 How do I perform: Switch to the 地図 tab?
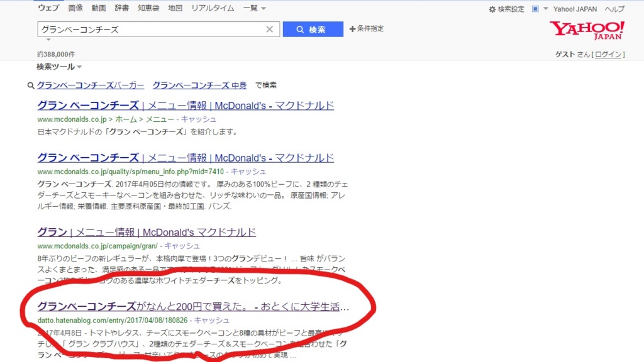point(175,8)
